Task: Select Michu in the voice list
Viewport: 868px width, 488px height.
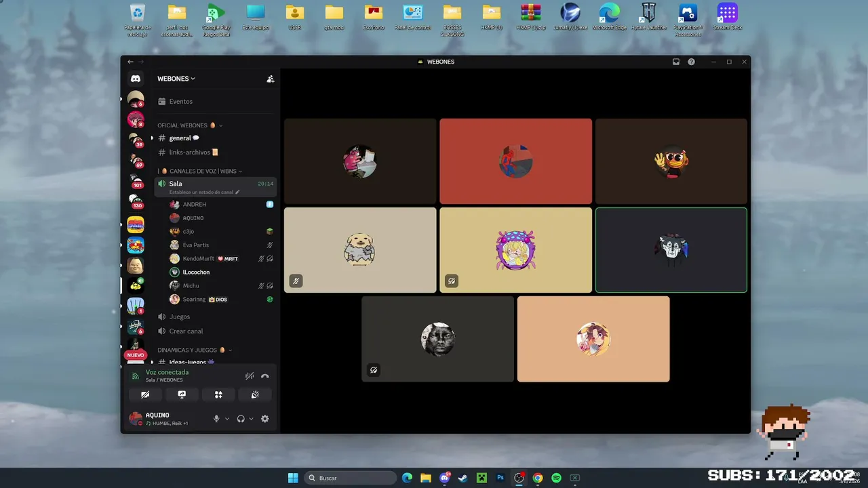Action: tap(221, 285)
